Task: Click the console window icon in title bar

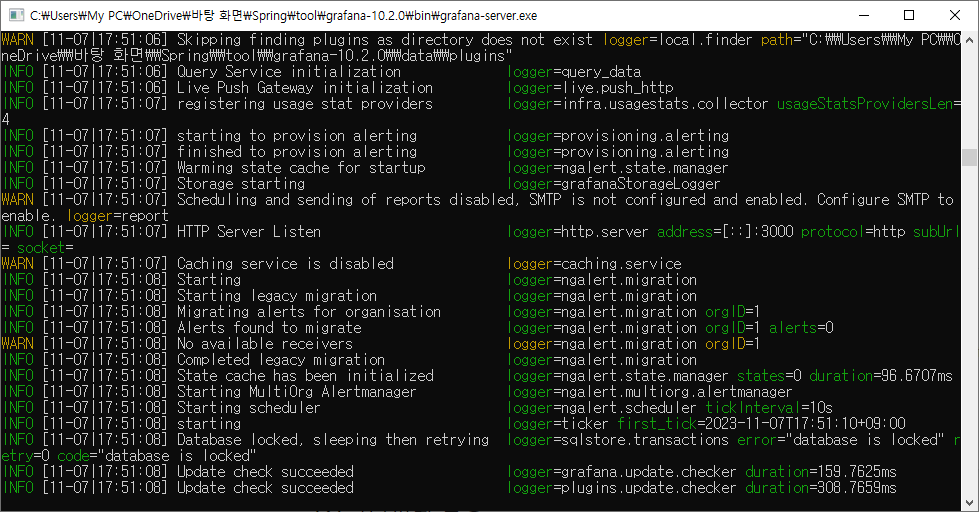Action: (x=16, y=15)
